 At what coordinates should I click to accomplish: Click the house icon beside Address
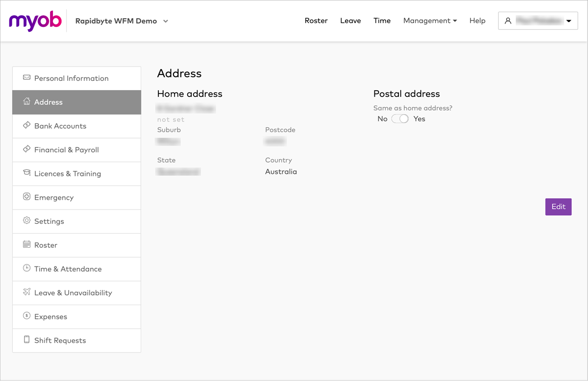26,101
